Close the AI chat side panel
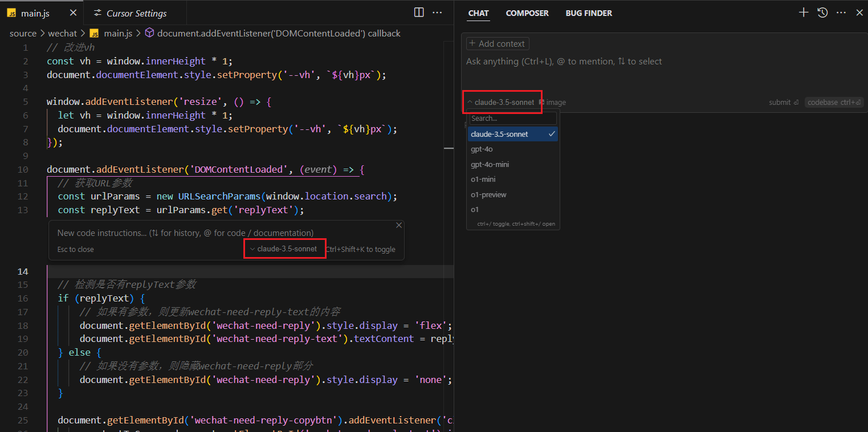 pyautogui.click(x=859, y=13)
